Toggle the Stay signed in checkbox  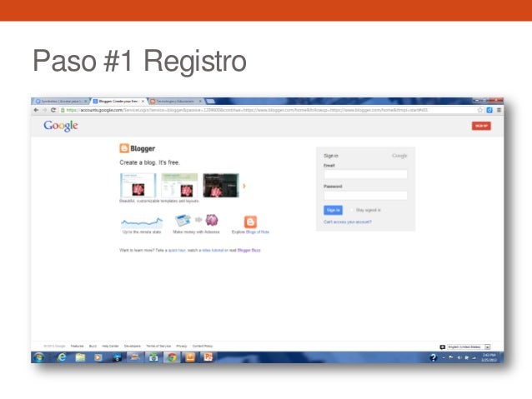coord(352,210)
